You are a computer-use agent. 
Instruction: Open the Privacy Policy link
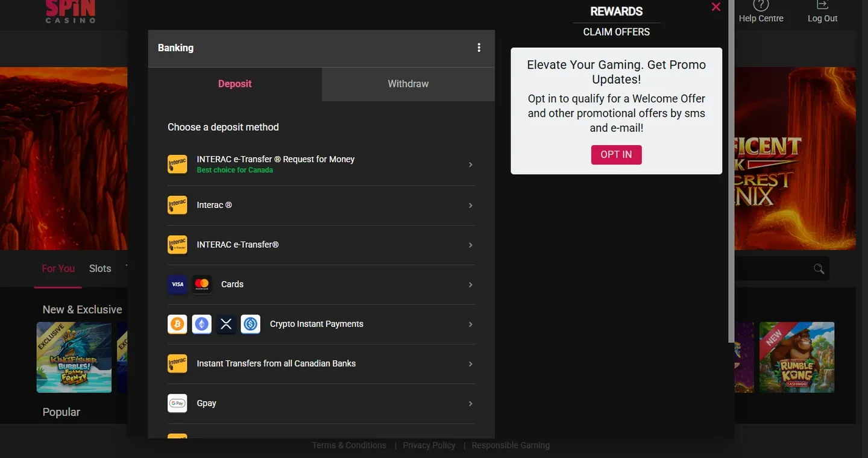click(429, 445)
